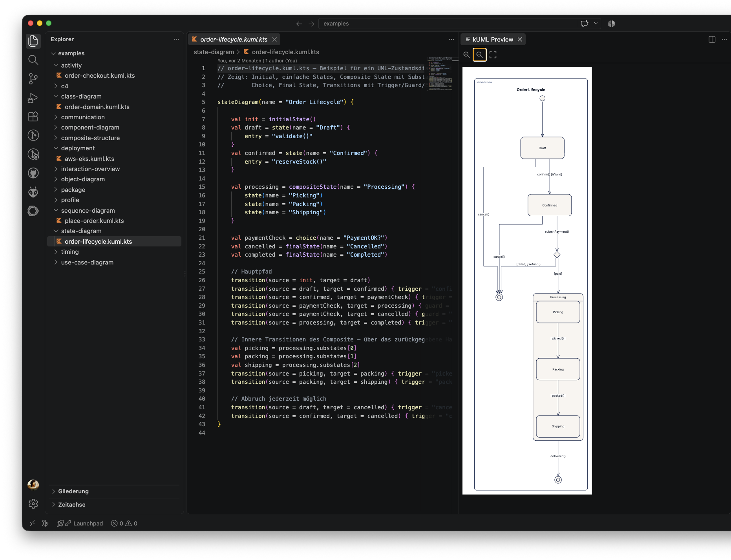Click the zoom out icon in kUML Preview
731x560 pixels.
[x=479, y=55]
